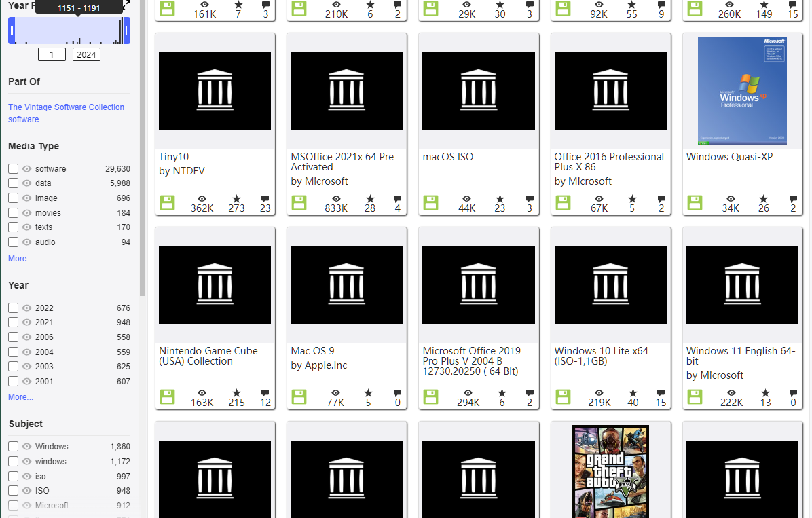Enable the 2022 year filter checkbox
The width and height of the screenshot is (812, 518).
tap(14, 308)
